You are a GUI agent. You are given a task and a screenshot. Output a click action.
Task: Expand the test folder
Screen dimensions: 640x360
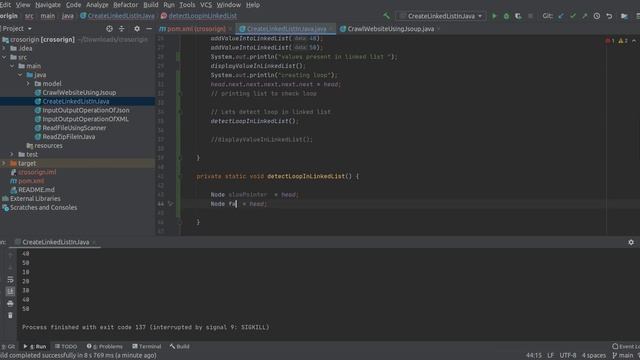click(12, 155)
